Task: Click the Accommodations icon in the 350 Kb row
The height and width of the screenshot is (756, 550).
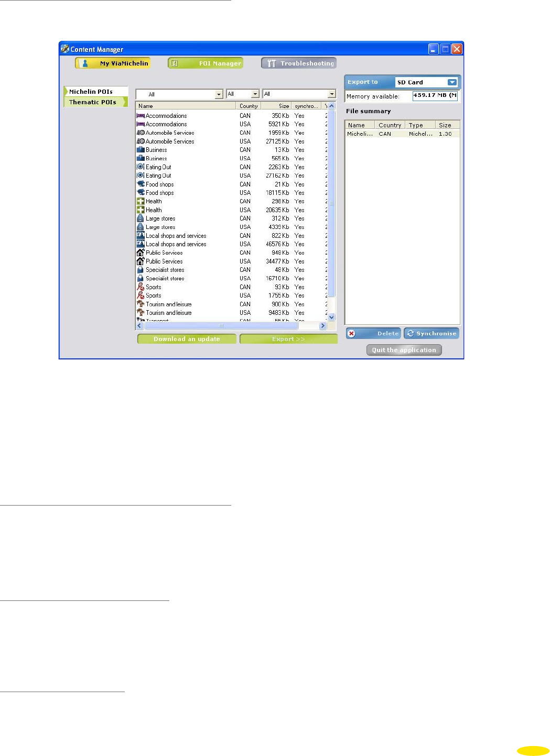Action: point(141,116)
